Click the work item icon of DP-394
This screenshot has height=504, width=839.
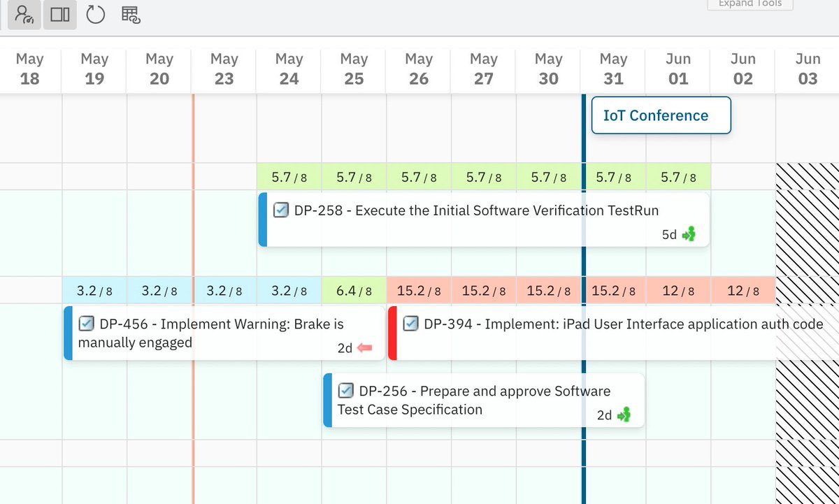click(411, 324)
